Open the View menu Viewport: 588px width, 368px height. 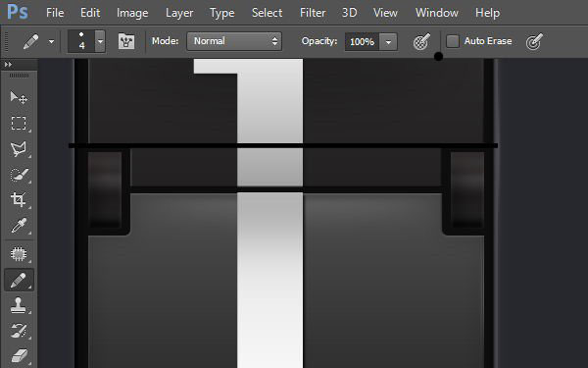[x=385, y=13]
